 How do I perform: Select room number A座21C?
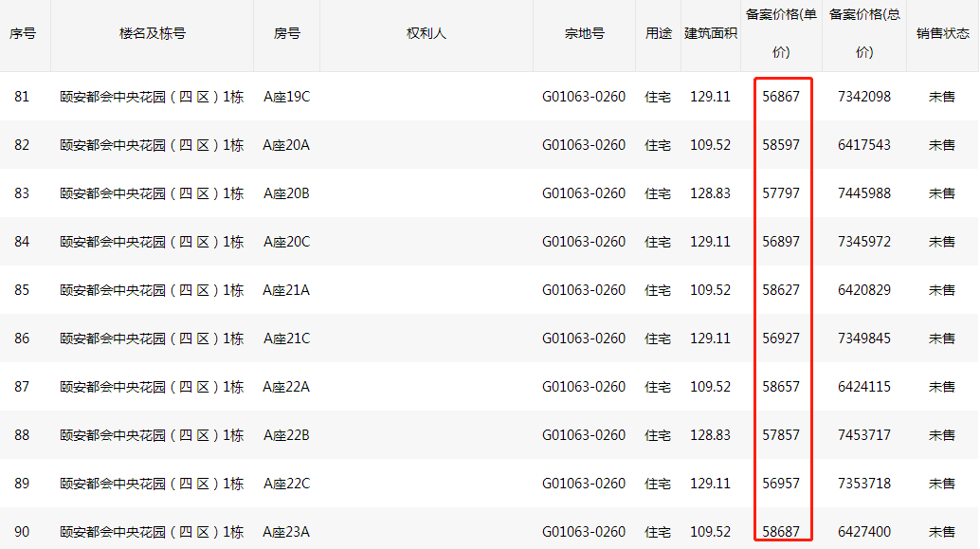(287, 339)
